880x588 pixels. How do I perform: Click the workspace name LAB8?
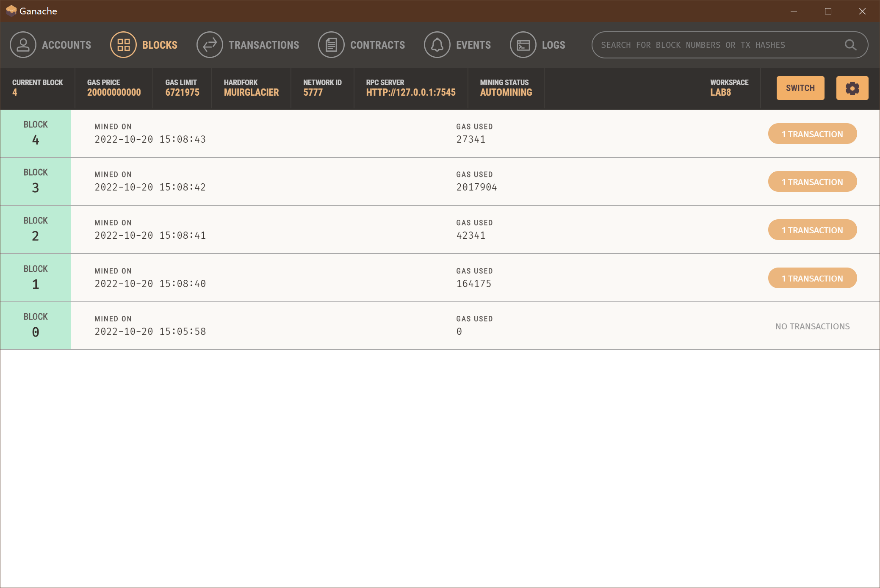(x=721, y=92)
